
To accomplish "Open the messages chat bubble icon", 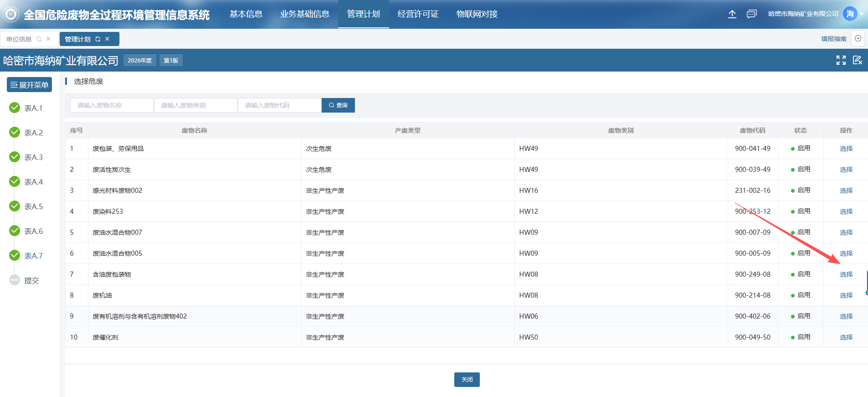I will pyautogui.click(x=751, y=14).
